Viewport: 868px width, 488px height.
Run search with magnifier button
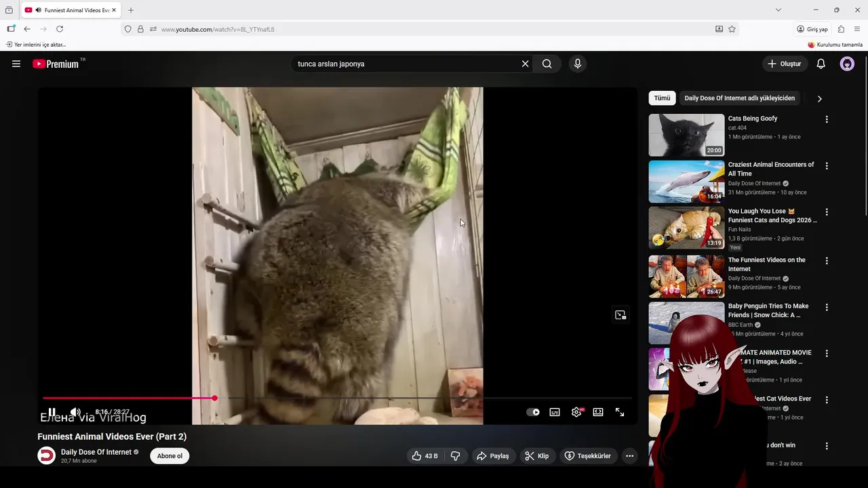[547, 64]
